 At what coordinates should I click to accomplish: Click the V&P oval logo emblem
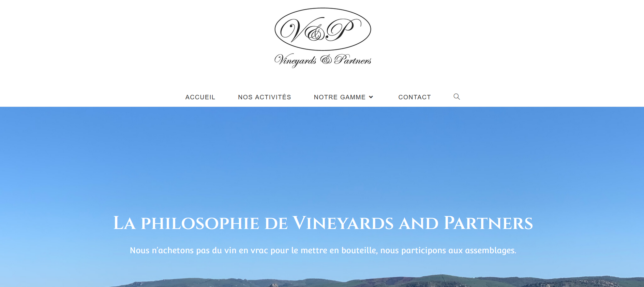point(323,29)
